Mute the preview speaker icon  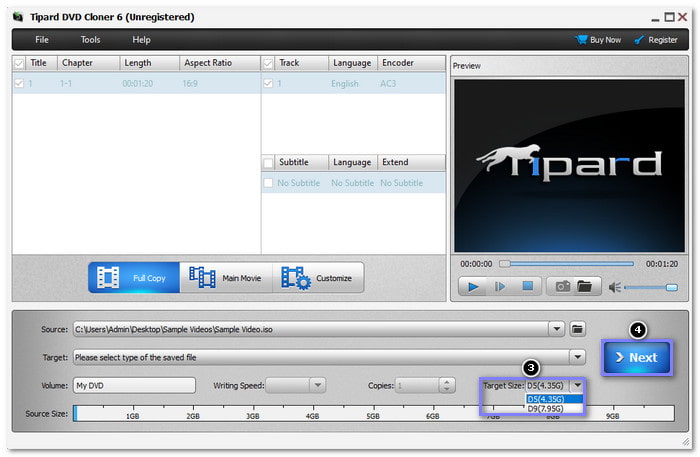(x=615, y=287)
